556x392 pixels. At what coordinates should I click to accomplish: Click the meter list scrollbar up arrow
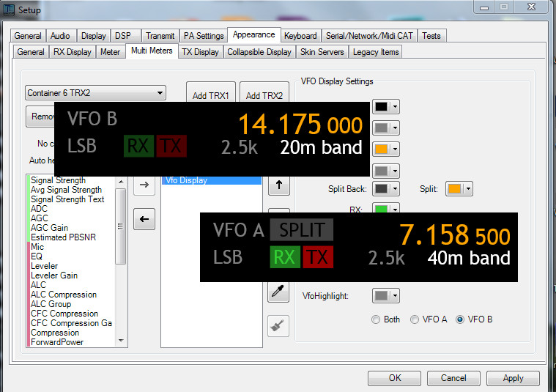click(121, 182)
